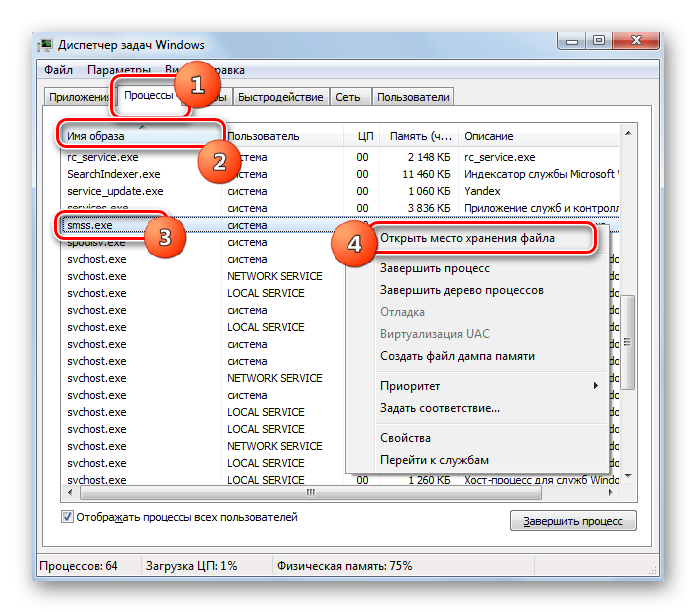This screenshot has width=696, height=613.
Task: Switch to the Сеть tab
Action: point(348,97)
